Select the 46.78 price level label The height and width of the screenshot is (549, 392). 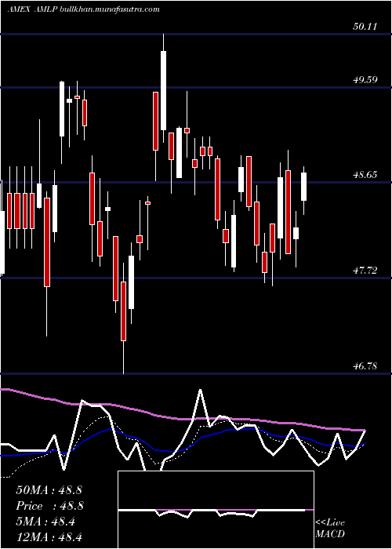pyautogui.click(x=365, y=366)
